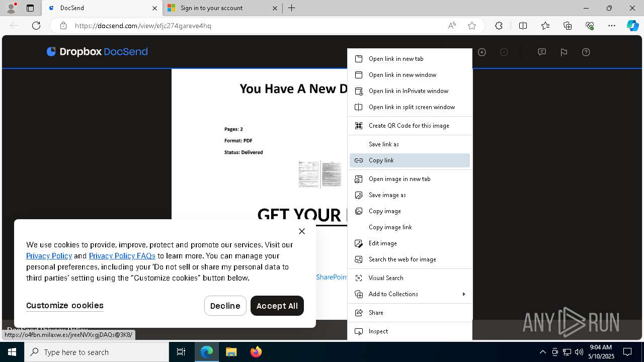Choose Copy image entry

pyautogui.click(x=410, y=211)
